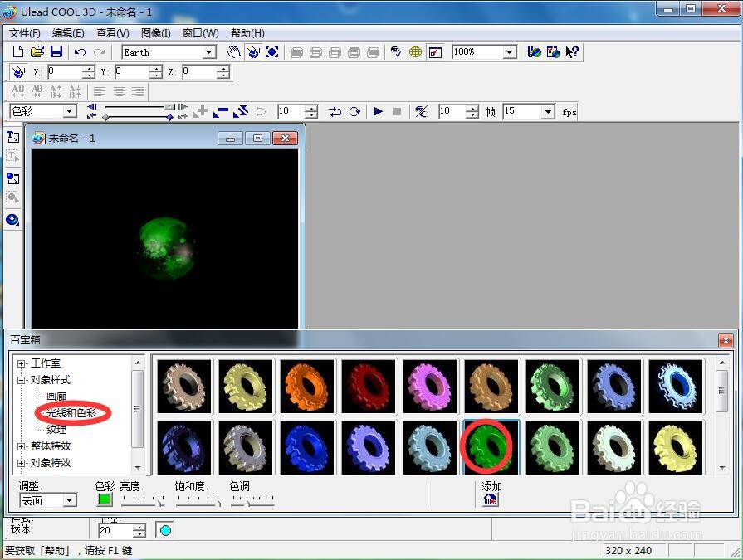Stop the animation playback
This screenshot has height=560, width=743.
point(397,112)
